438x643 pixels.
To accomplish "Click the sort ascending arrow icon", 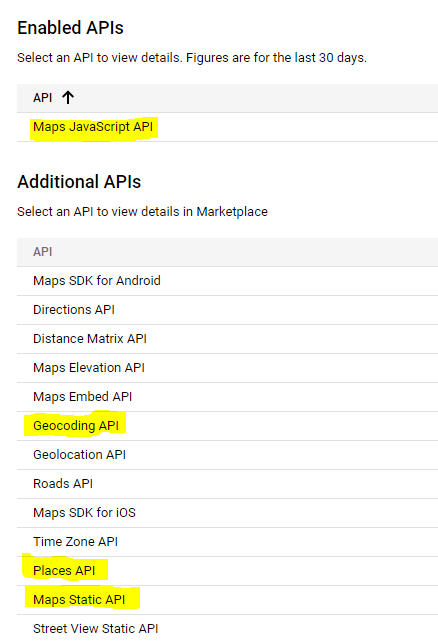I will (x=68, y=98).
